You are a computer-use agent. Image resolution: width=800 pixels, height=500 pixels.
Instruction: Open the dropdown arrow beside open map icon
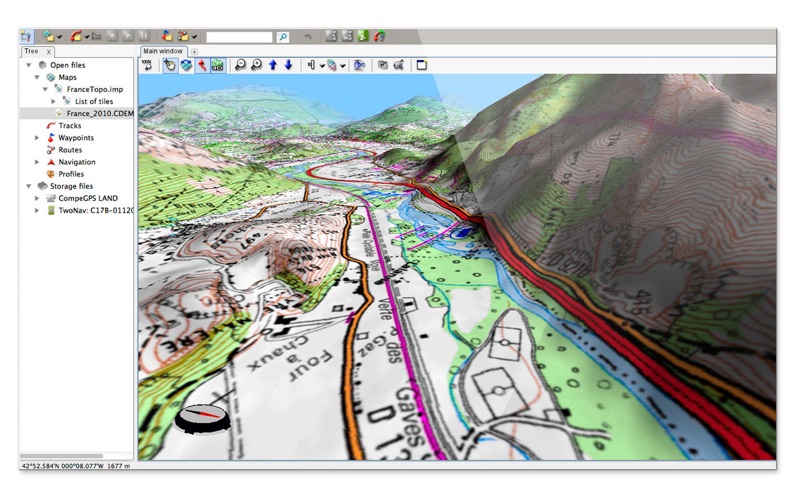point(59,37)
